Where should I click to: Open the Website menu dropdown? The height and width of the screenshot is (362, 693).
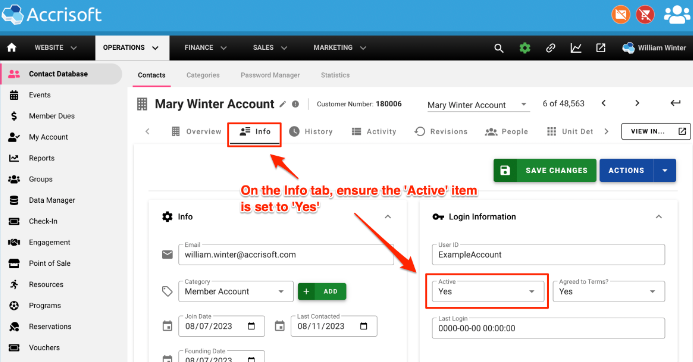pyautogui.click(x=56, y=48)
